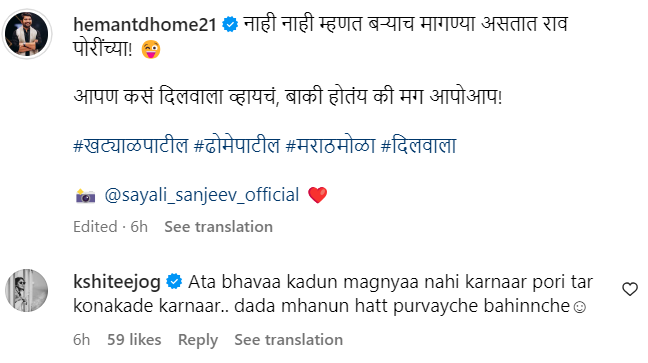
Task: Click the red heart emoji after mention
Action: point(317,195)
